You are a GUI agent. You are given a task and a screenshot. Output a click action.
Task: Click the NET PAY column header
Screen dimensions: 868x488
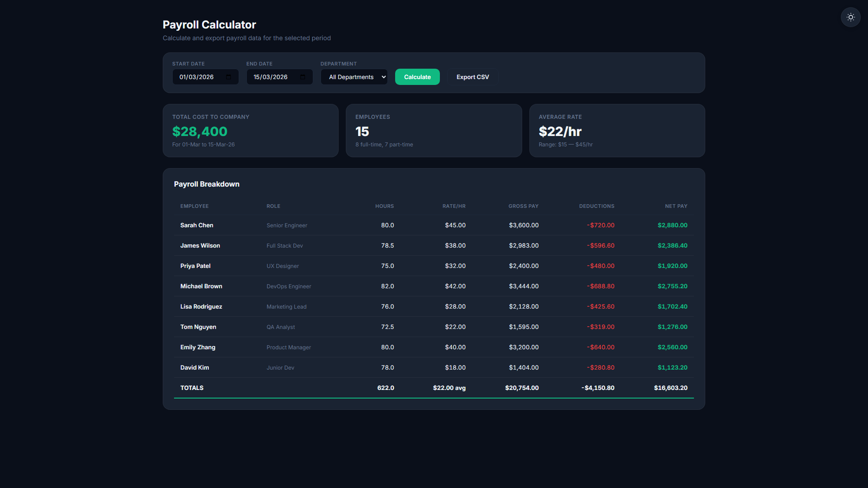pyautogui.click(x=676, y=206)
